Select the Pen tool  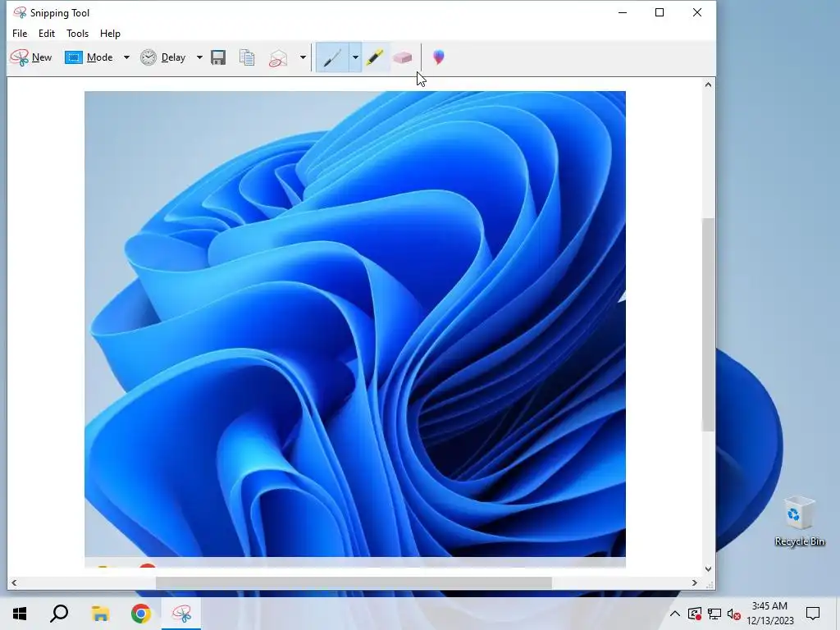coord(332,57)
